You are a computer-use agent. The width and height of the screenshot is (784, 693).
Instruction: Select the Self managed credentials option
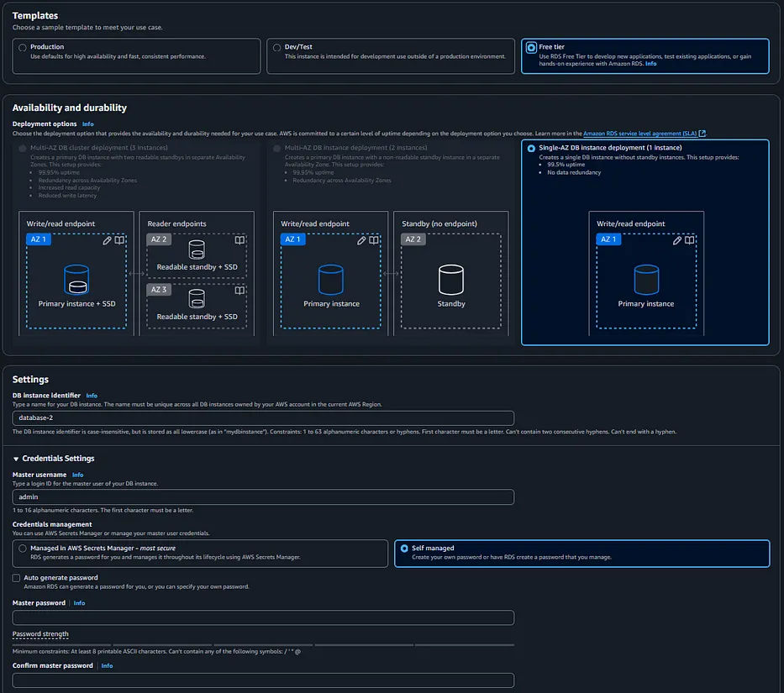coord(405,550)
